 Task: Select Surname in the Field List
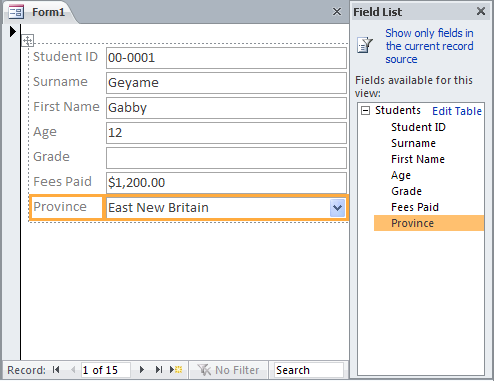(x=413, y=143)
